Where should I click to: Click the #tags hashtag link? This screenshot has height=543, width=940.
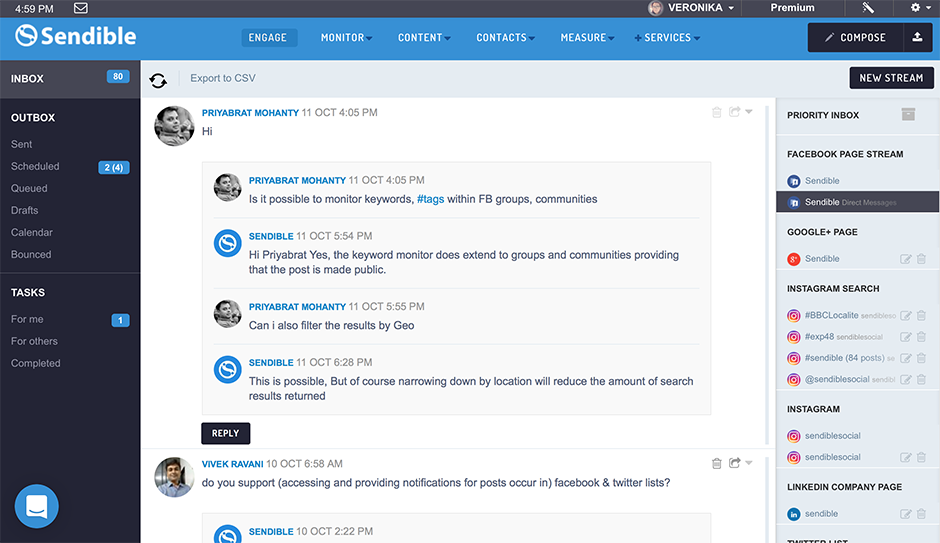pos(430,199)
